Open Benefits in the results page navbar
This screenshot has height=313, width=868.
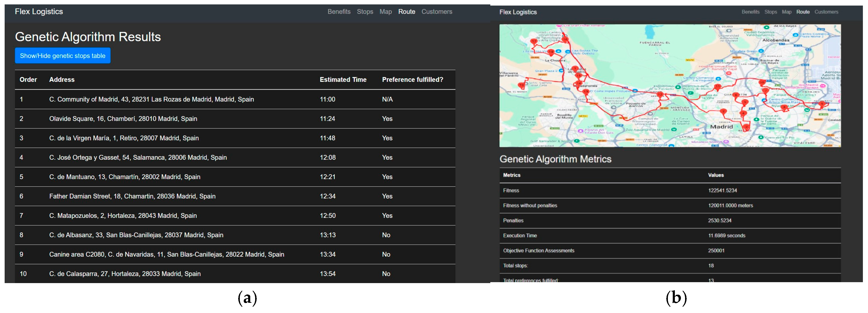click(x=339, y=11)
